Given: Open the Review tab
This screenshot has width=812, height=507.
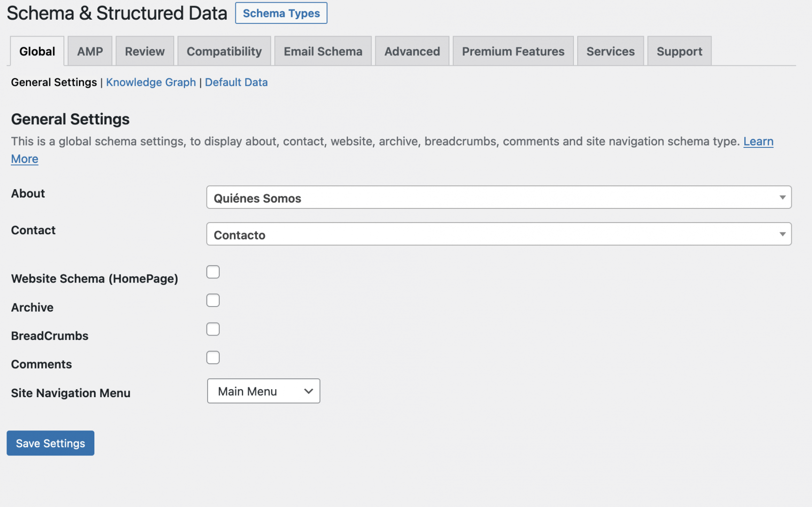Looking at the screenshot, I should tap(145, 51).
